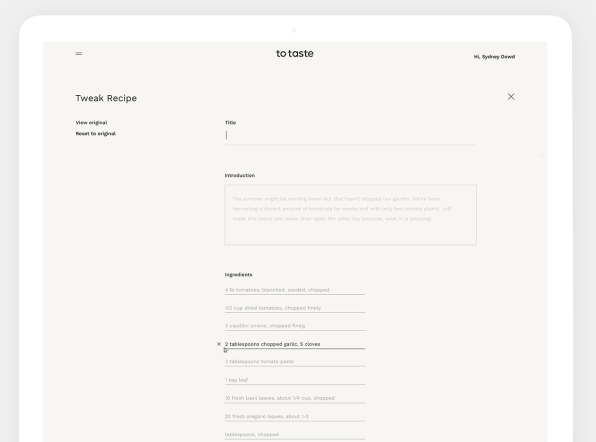Open Hi, Sydney Dowd account menu
Viewport: 596px width, 442px height.
494,57
